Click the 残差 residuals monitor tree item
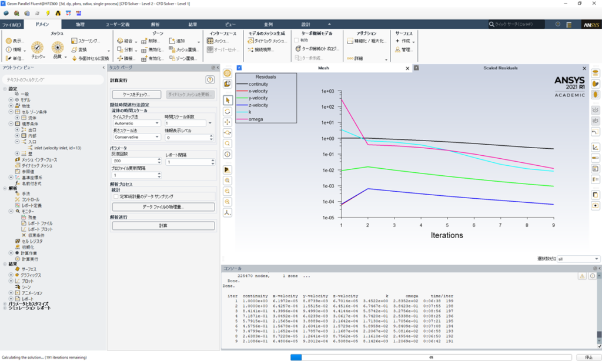The height and width of the screenshot is (364, 602). 32,218
